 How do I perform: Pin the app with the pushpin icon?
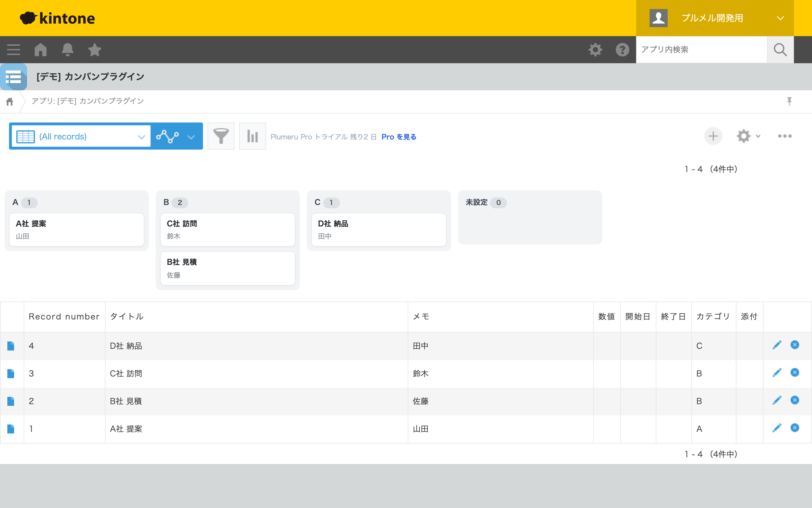tap(789, 101)
